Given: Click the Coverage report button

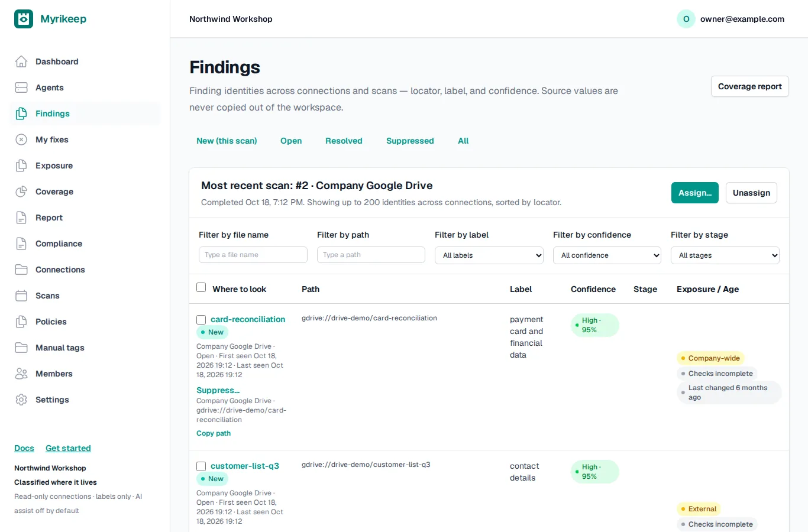Looking at the screenshot, I should tap(750, 86).
